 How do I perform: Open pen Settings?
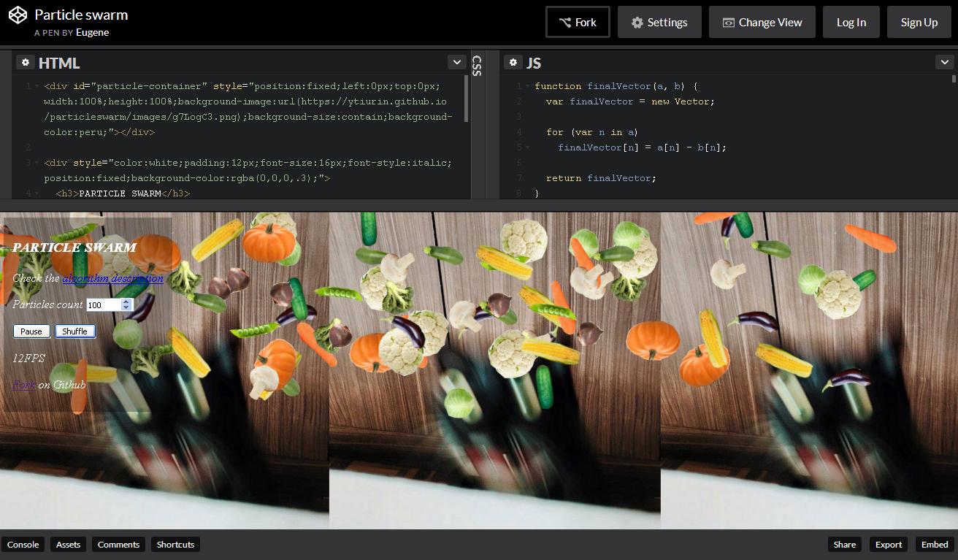click(x=659, y=23)
